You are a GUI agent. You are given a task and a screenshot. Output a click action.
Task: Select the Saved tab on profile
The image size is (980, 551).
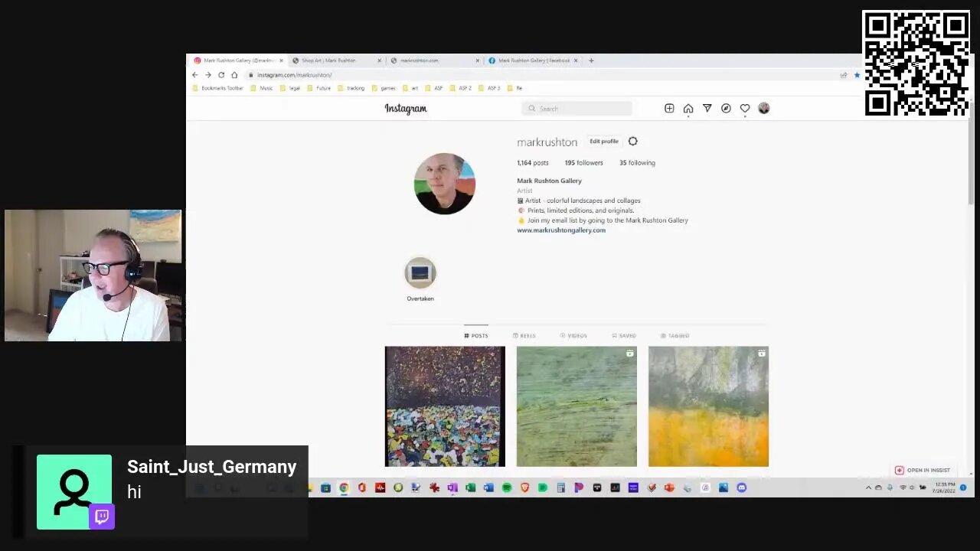click(624, 336)
